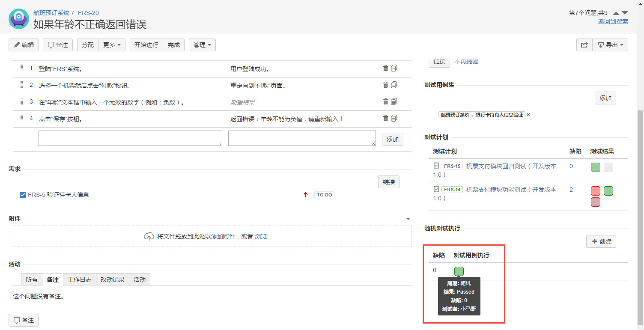This screenshot has width=644, height=330.
Task: Click the 分配 button
Action: coord(88,45)
